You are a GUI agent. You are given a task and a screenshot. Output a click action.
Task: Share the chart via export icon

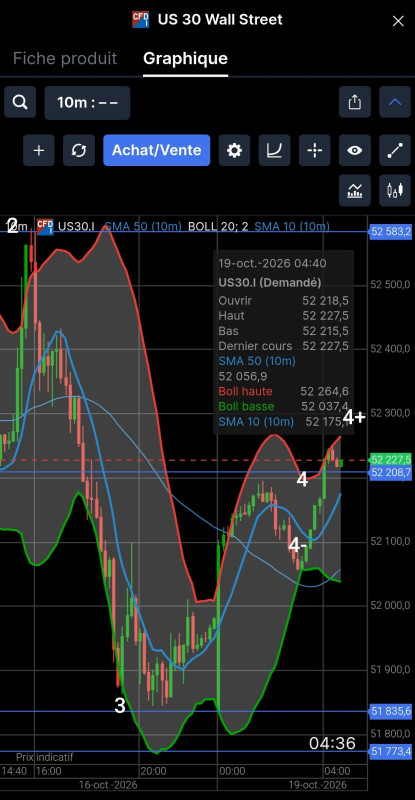click(x=355, y=103)
